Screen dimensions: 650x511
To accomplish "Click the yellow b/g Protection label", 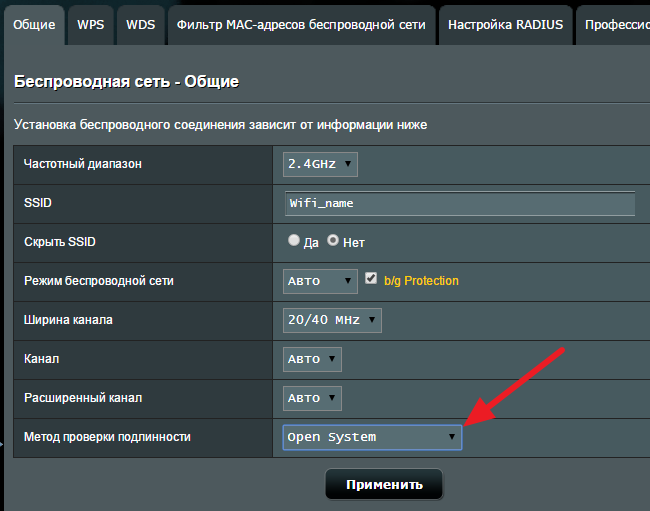I will [x=421, y=281].
